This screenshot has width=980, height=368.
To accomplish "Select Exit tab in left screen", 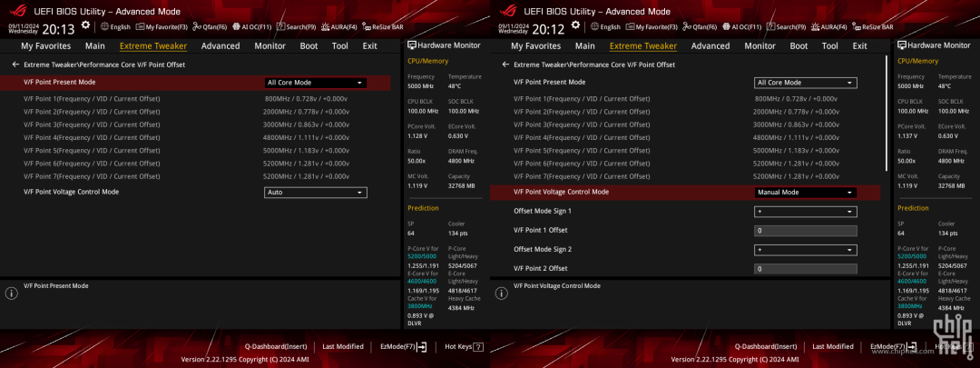I will pyautogui.click(x=370, y=45).
